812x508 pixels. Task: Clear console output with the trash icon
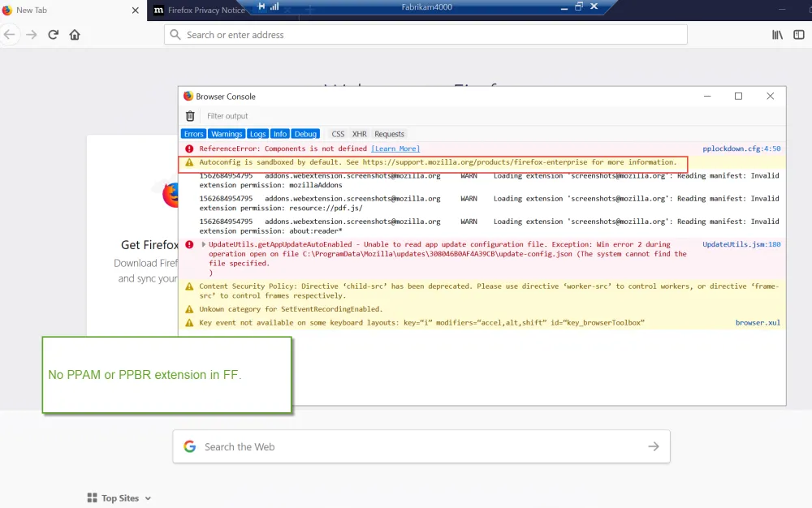pos(190,116)
